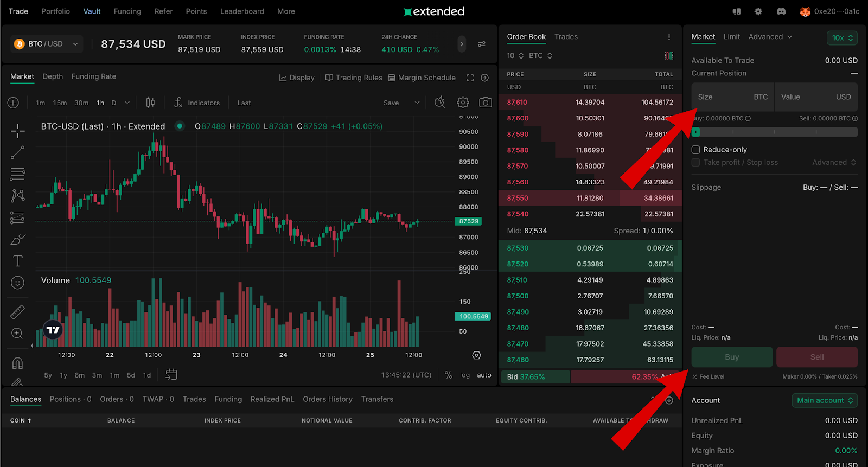Open the Advanced order type dropdown
The height and width of the screenshot is (467, 868).
[x=770, y=37]
